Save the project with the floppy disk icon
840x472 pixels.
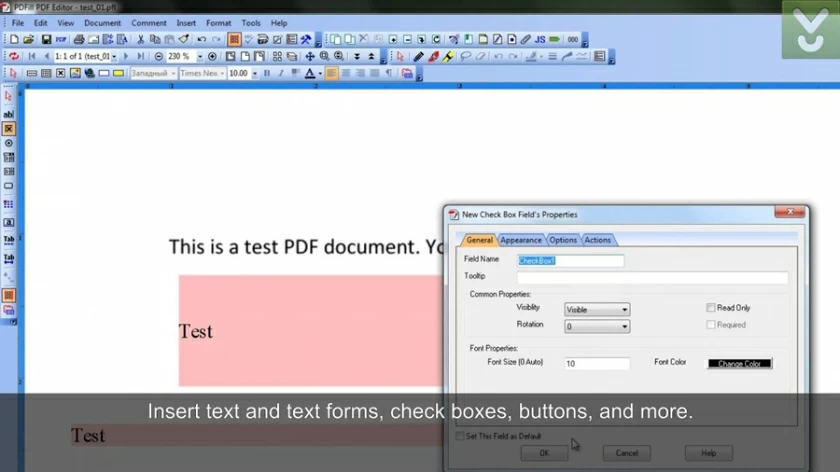click(46, 40)
